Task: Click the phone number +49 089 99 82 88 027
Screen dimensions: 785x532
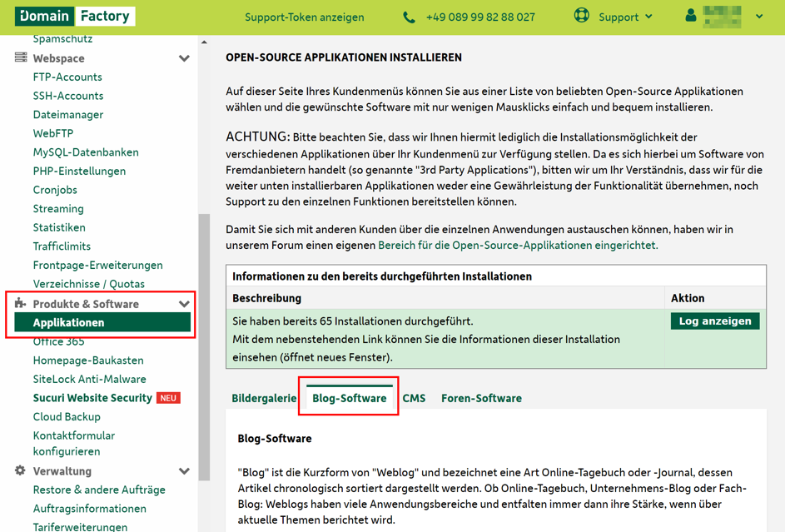Action: tap(480, 17)
